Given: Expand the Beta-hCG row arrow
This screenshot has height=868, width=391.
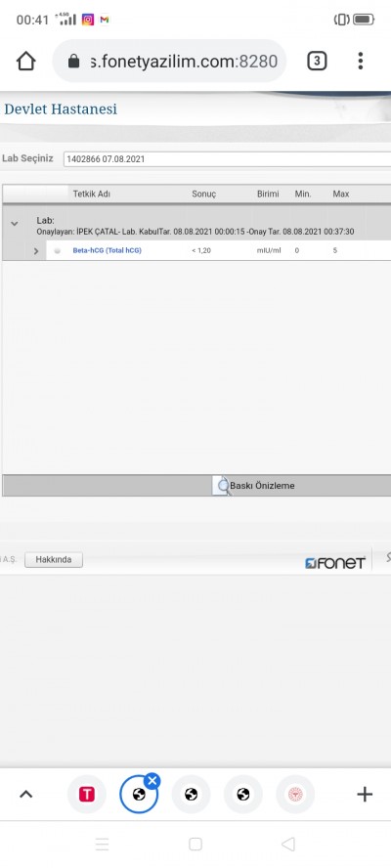Looking at the screenshot, I should (x=36, y=251).
